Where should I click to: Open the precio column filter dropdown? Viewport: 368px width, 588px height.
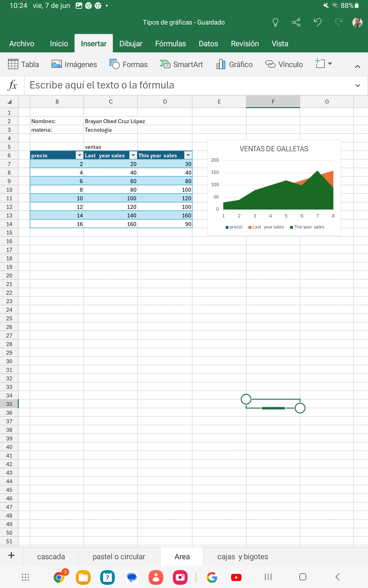(79, 155)
